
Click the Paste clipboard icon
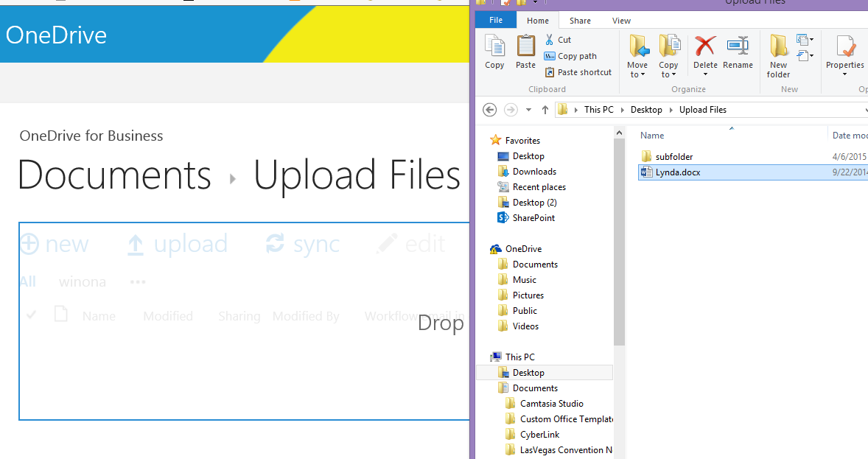(x=525, y=52)
